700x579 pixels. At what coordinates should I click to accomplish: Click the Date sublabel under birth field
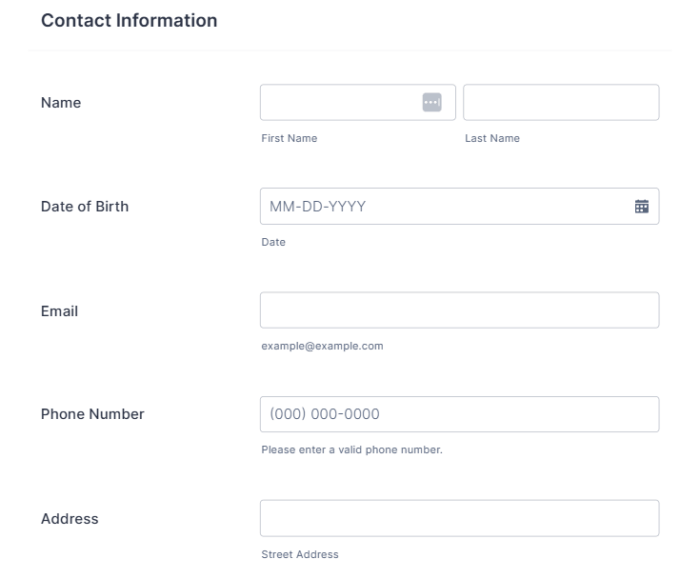(273, 242)
